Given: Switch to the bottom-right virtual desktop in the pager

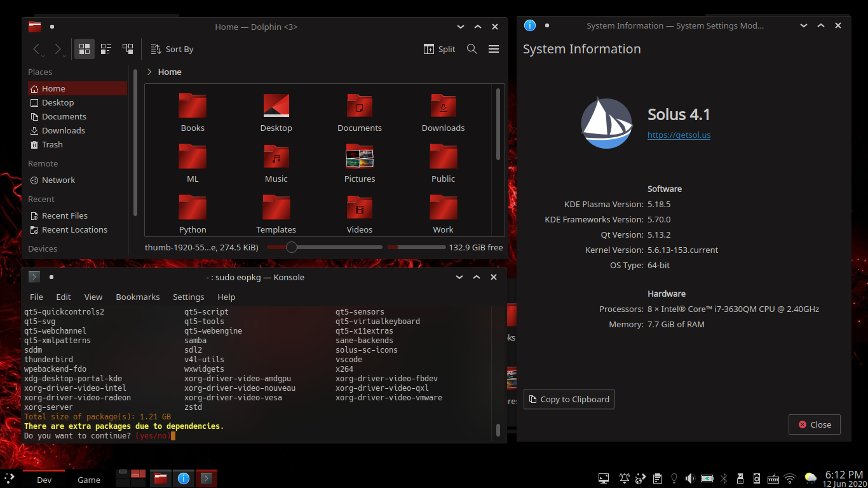Looking at the screenshot, I should pyautogui.click(x=139, y=482).
